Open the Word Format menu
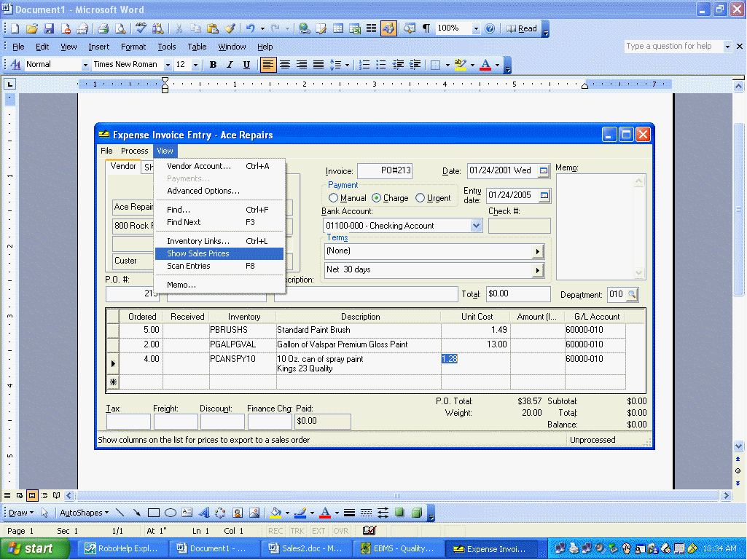747x560 pixels. coord(133,47)
